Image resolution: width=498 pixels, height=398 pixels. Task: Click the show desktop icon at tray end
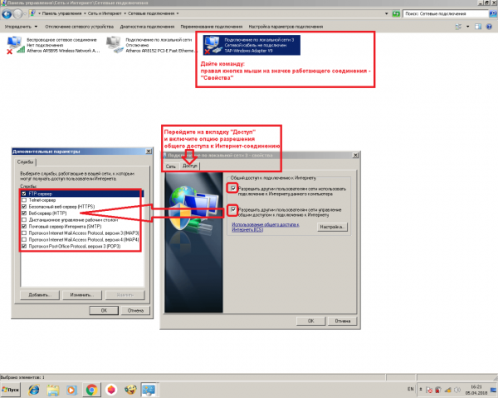pyautogui.click(x=494, y=390)
